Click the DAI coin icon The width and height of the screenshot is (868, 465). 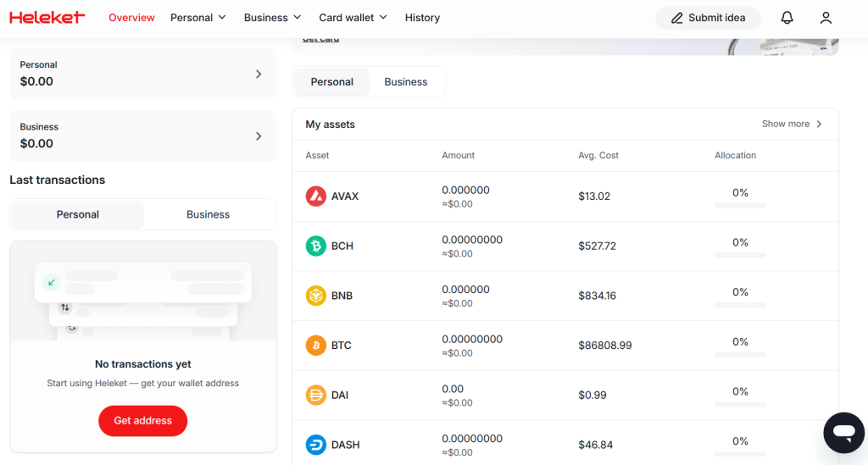click(x=315, y=396)
